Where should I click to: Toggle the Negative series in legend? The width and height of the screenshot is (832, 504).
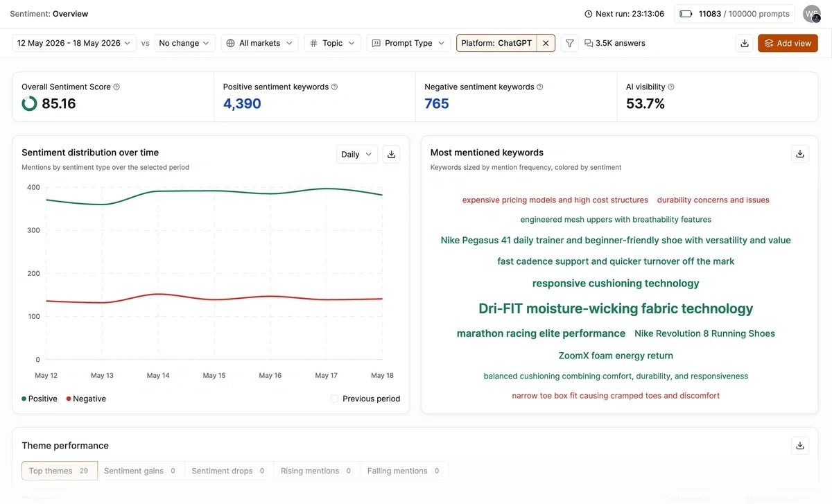pos(86,399)
